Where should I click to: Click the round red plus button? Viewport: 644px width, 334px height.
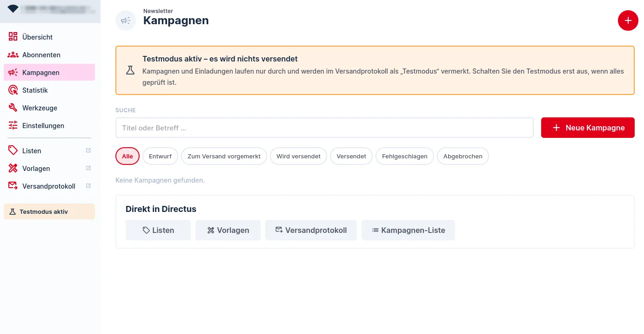628,20
